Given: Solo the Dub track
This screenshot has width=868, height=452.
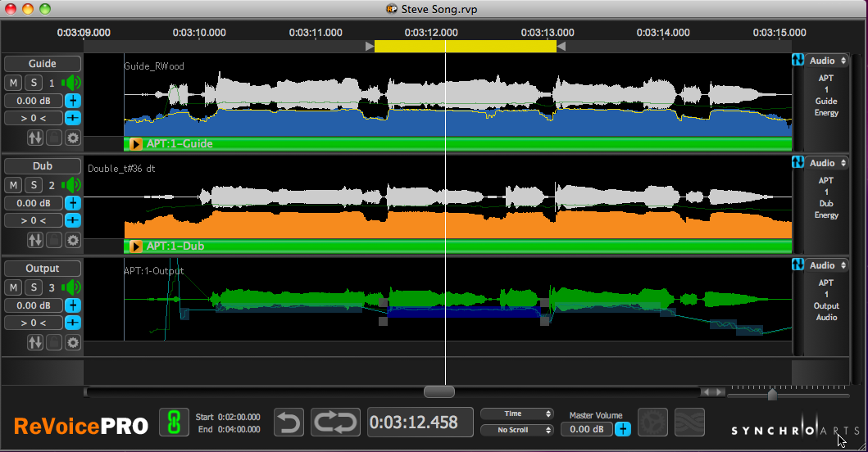Looking at the screenshot, I should click(x=33, y=185).
